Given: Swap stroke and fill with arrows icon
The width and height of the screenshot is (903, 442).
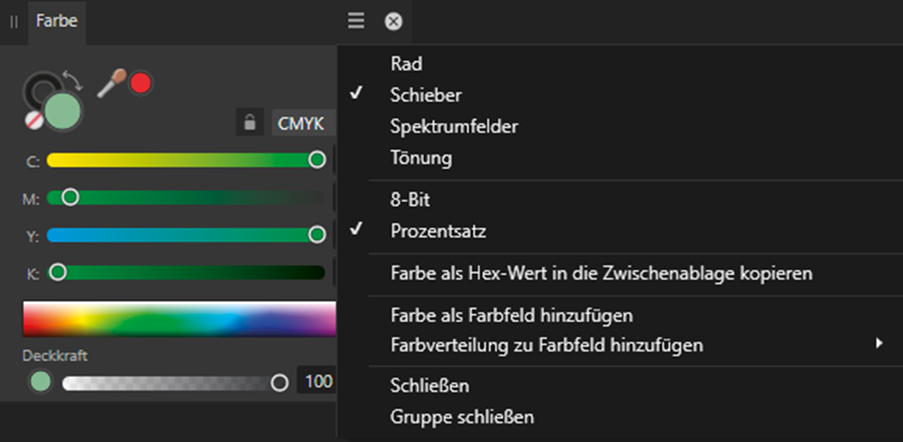Looking at the screenshot, I should [73, 81].
